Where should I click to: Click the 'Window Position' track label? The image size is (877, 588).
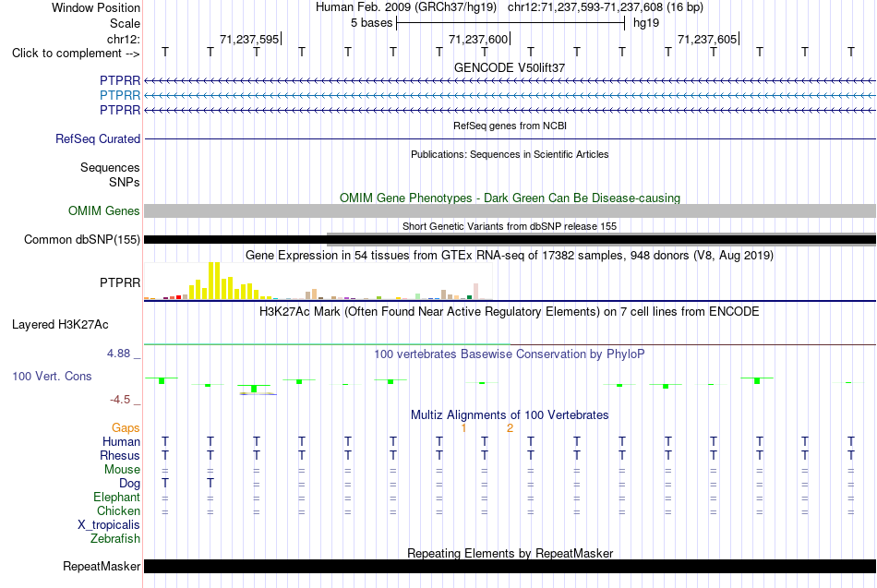(x=96, y=7)
